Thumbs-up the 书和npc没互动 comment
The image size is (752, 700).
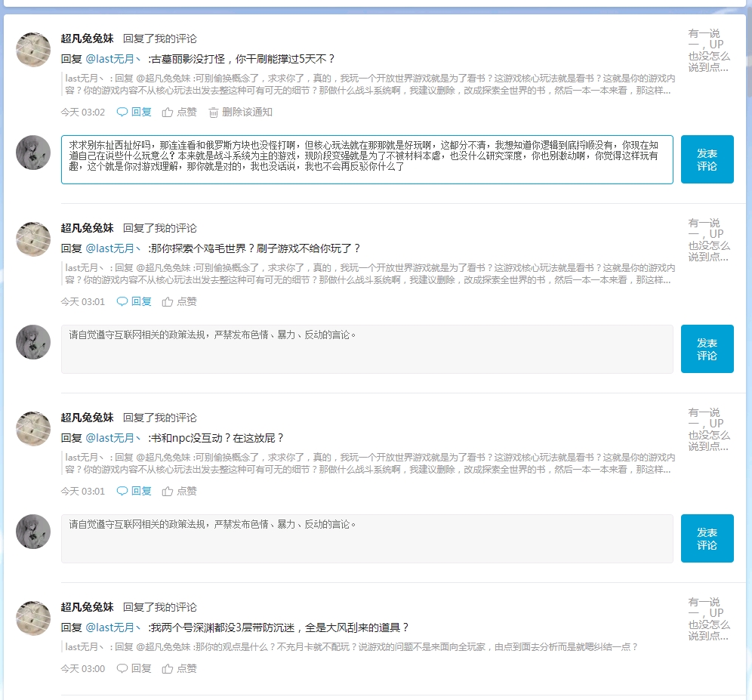[168, 492]
